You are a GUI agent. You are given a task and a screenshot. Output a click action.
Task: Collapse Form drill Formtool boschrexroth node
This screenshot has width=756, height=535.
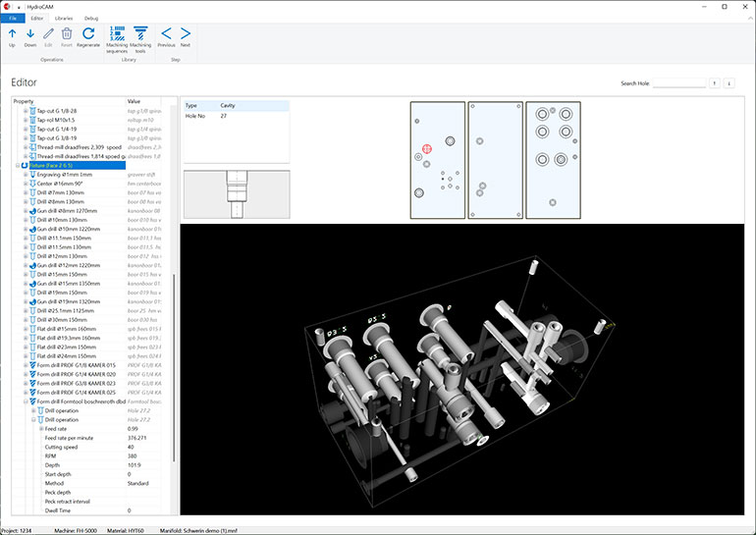[x=26, y=401]
